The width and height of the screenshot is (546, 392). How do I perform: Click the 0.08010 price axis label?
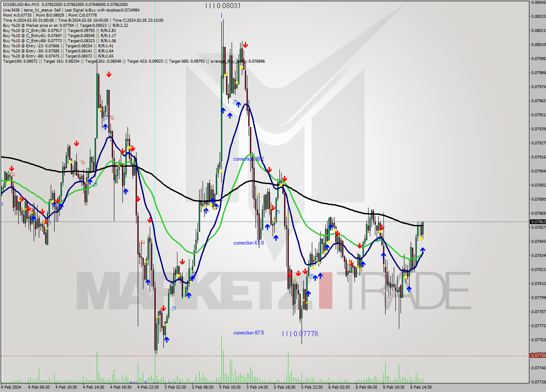click(538, 44)
